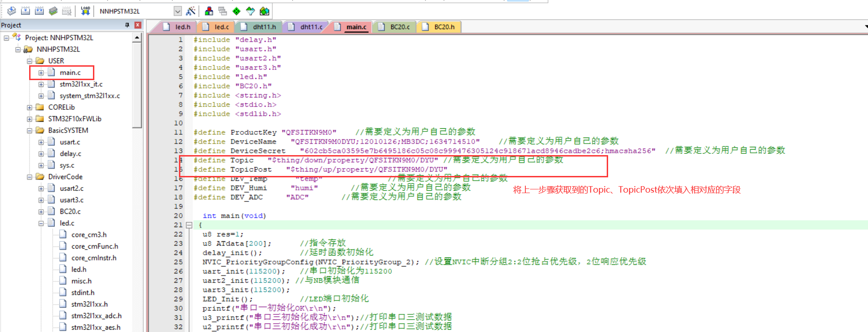Select usart.c under BasicSYSTEM
This screenshot has width=868, height=332.
click(70, 142)
